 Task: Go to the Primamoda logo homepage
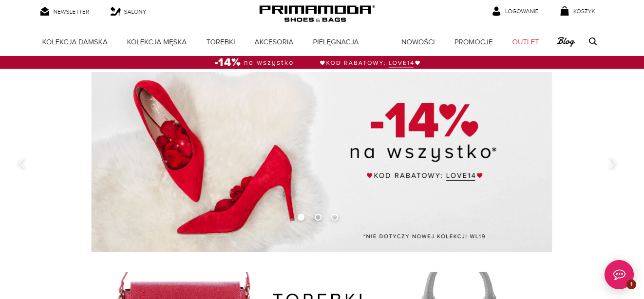click(x=317, y=13)
